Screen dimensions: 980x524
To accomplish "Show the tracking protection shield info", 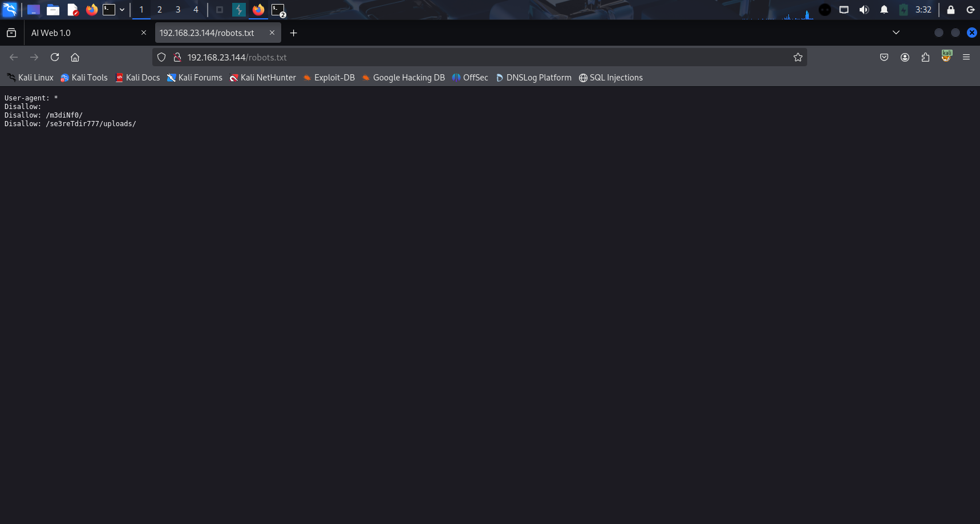I will point(161,57).
